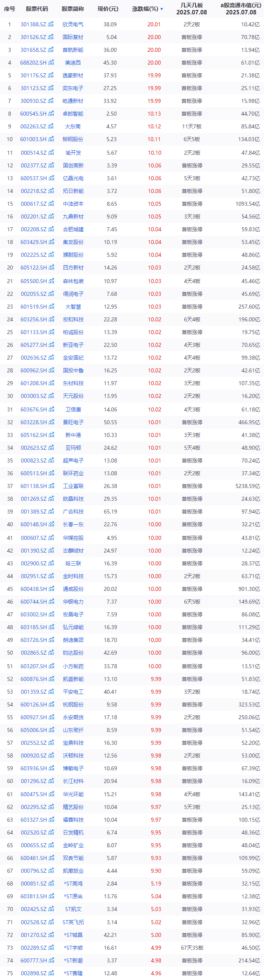The height and width of the screenshot is (980, 264).
Task: Open chart icon beside 600148.SH
Action: [51, 524]
